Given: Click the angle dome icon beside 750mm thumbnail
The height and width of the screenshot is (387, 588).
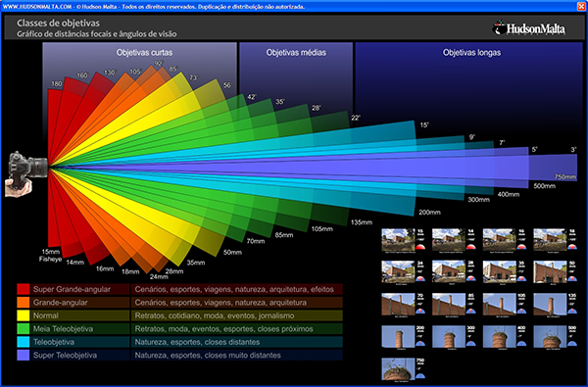Looking at the screenshot, I should 420,376.
